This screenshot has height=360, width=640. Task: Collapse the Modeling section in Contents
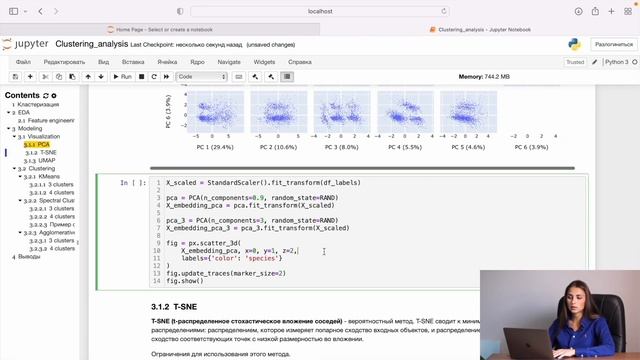pos(9,129)
